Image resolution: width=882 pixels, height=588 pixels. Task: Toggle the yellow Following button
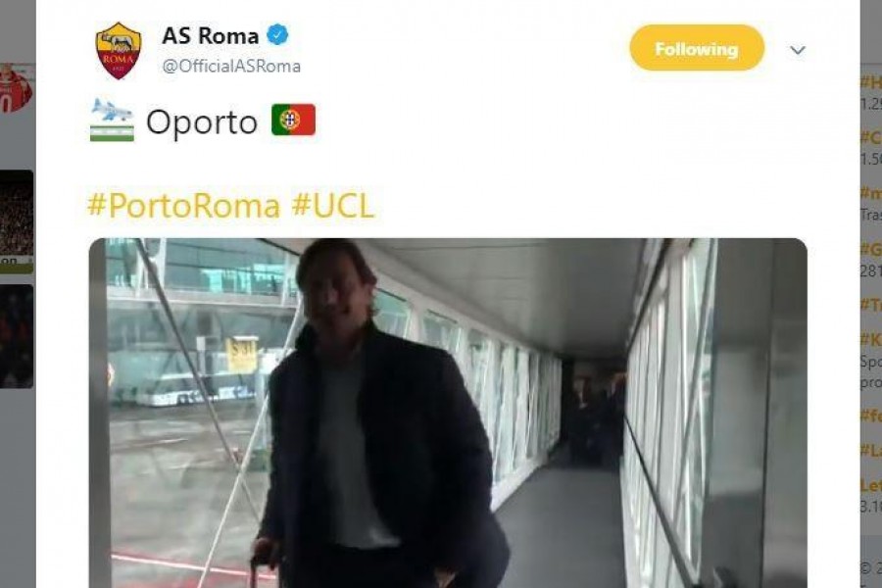click(x=697, y=48)
